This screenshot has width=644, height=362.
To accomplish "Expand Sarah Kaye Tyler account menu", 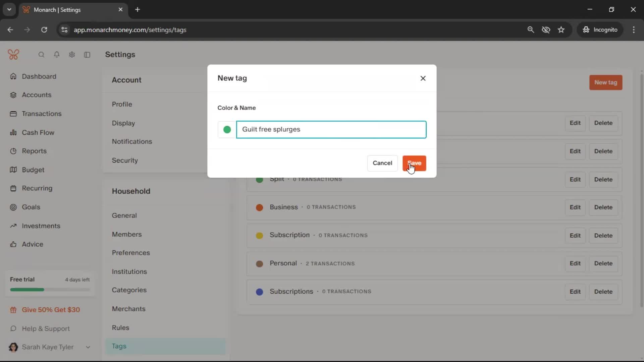I will [x=88, y=347].
